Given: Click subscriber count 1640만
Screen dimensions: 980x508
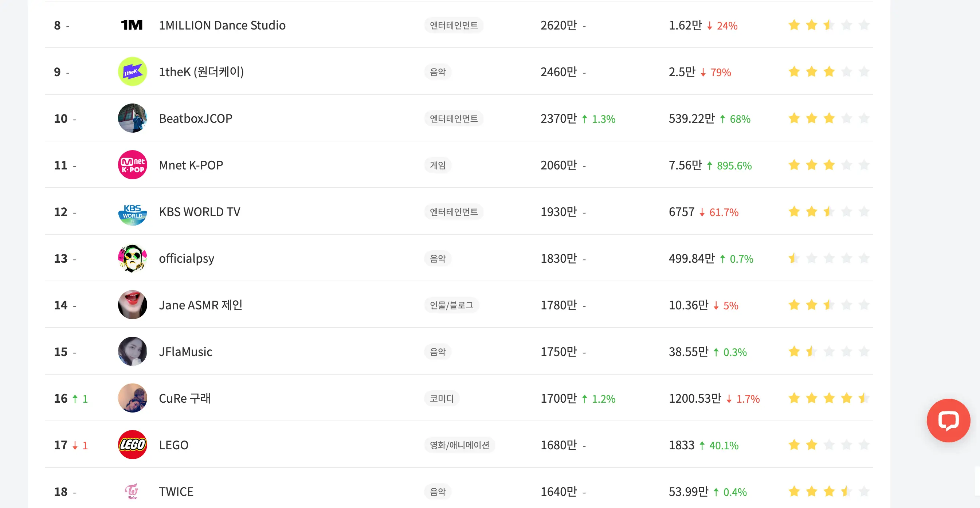Looking at the screenshot, I should coord(559,492).
